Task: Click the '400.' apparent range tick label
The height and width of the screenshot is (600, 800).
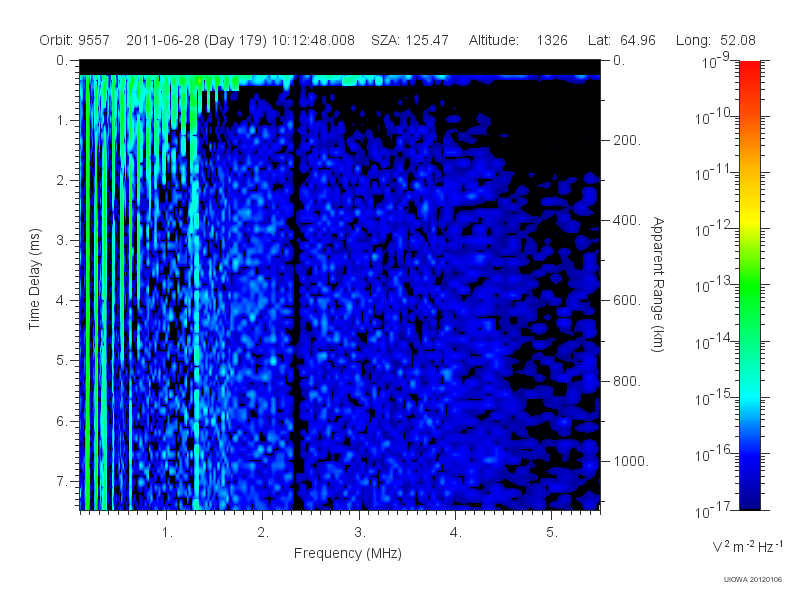Action: pos(627,220)
